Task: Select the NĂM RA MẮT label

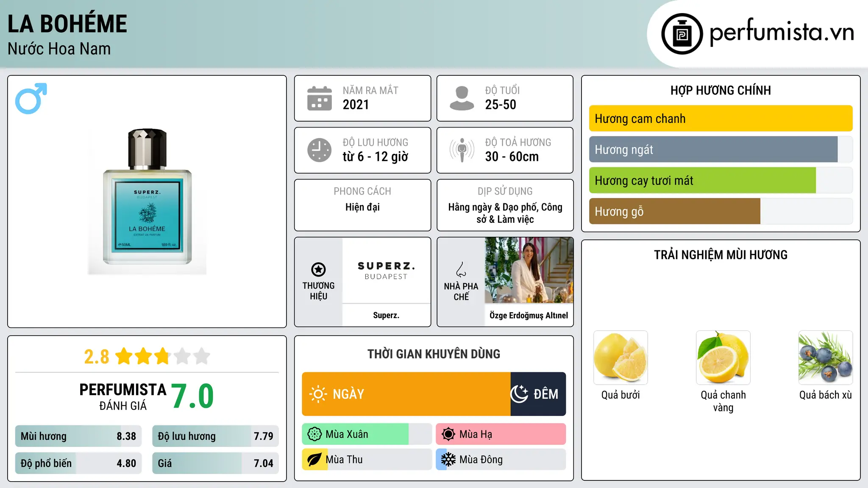Action: [370, 90]
